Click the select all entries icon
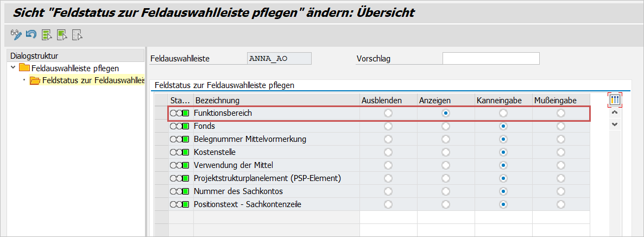The width and height of the screenshot is (644, 237). tap(47, 35)
